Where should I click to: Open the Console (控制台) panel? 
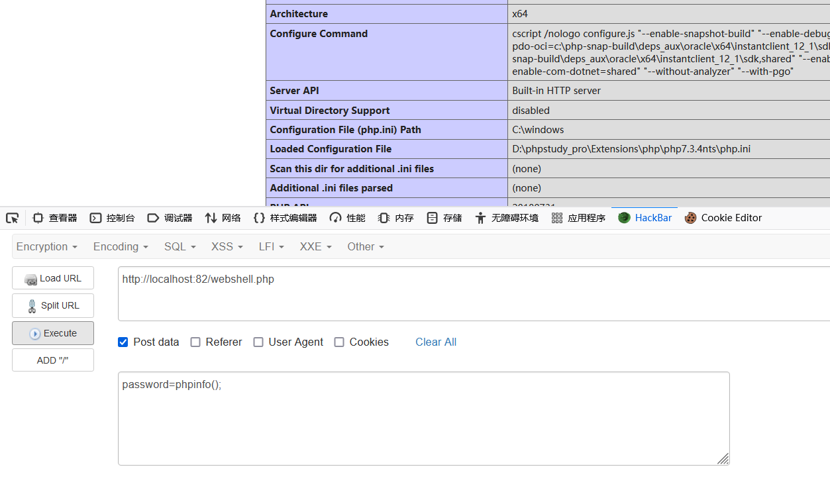point(112,218)
